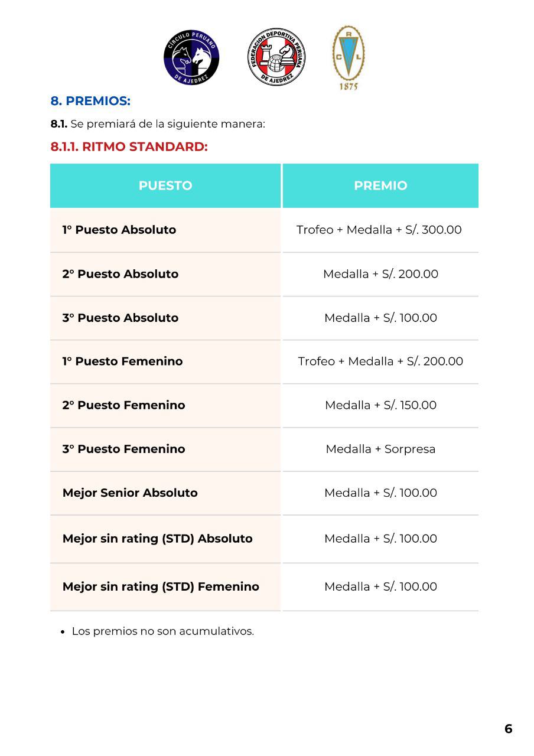Select the '3° Puesto Absoluto' row label
534x756 pixels.
pyautogui.click(x=121, y=318)
